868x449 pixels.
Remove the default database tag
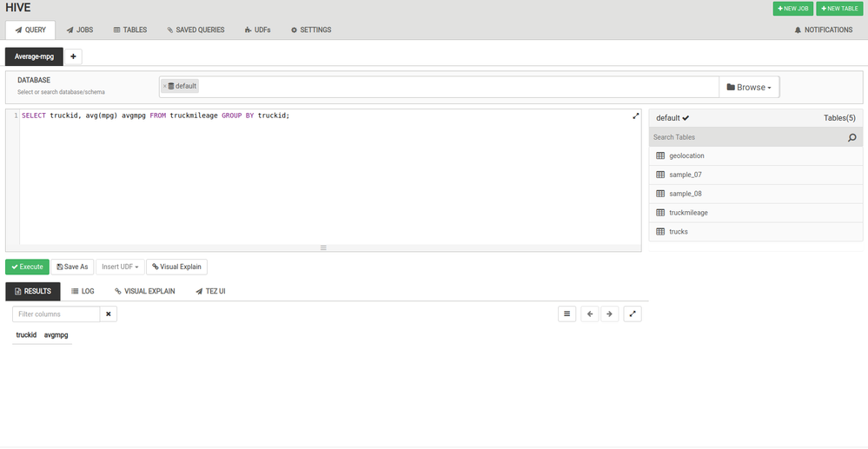click(164, 86)
